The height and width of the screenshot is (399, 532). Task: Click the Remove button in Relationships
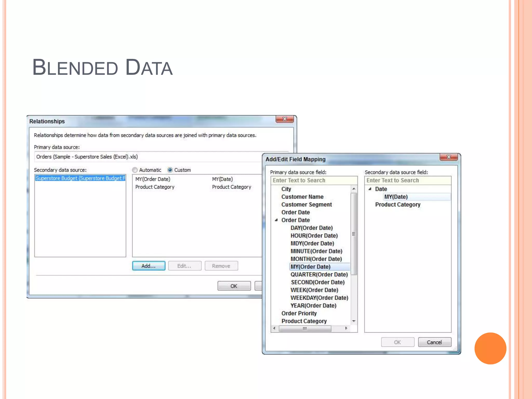(x=221, y=266)
